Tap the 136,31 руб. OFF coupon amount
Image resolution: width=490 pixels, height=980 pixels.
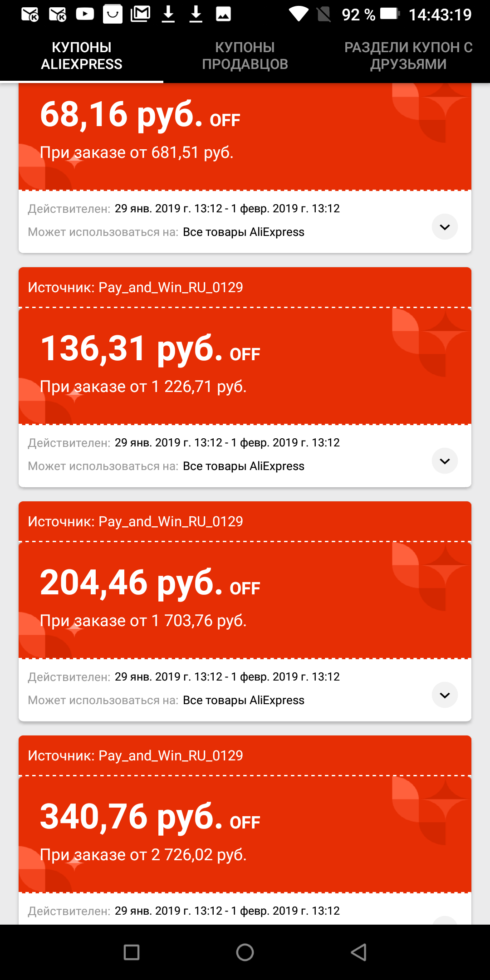(150, 348)
